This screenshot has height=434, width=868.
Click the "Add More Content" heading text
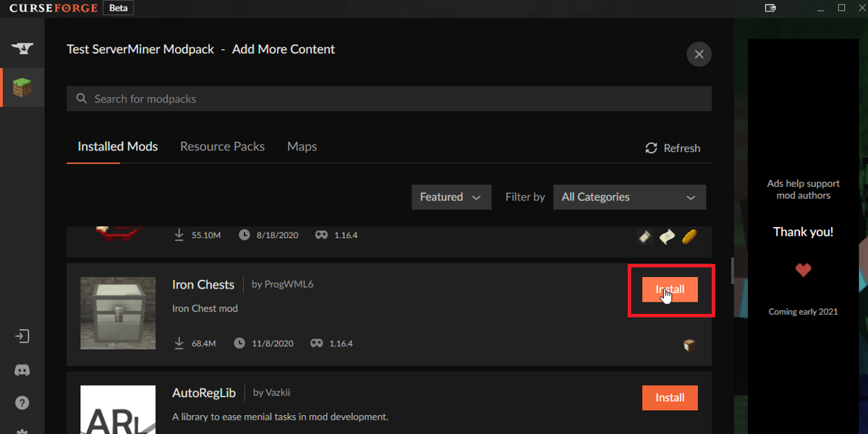(x=284, y=49)
